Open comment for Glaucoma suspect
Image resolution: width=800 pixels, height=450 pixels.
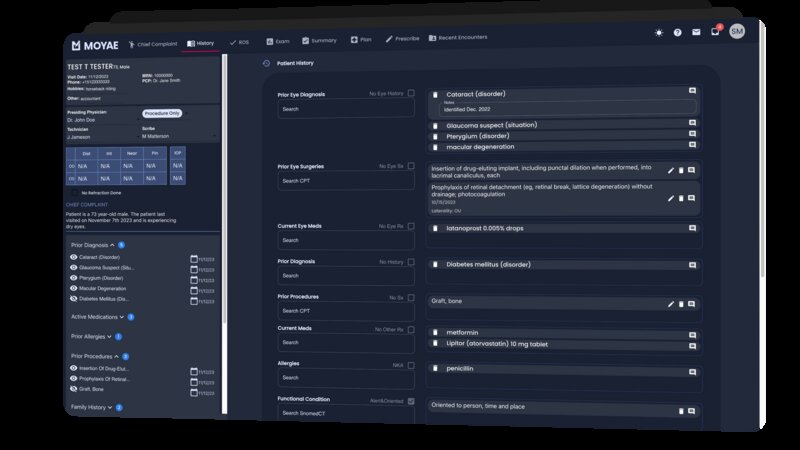692,122
